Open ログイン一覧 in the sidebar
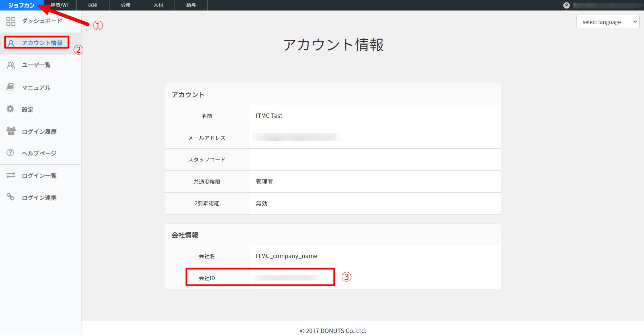 pyautogui.click(x=39, y=176)
